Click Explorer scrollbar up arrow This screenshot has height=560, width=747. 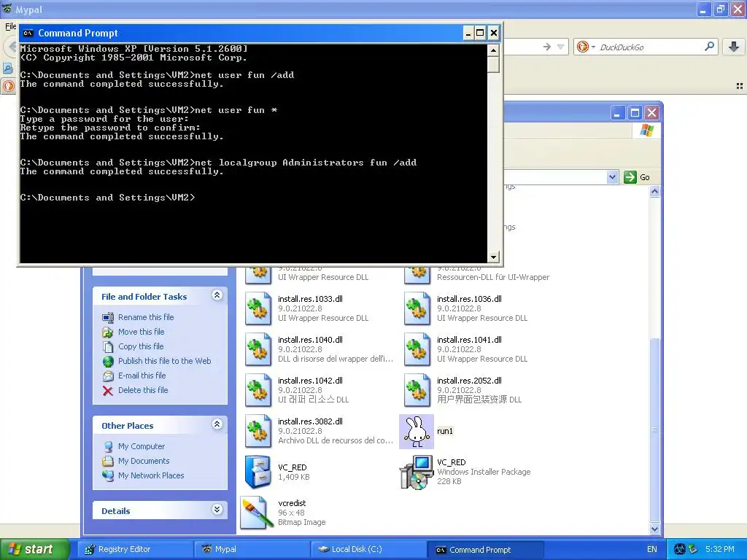(x=654, y=192)
